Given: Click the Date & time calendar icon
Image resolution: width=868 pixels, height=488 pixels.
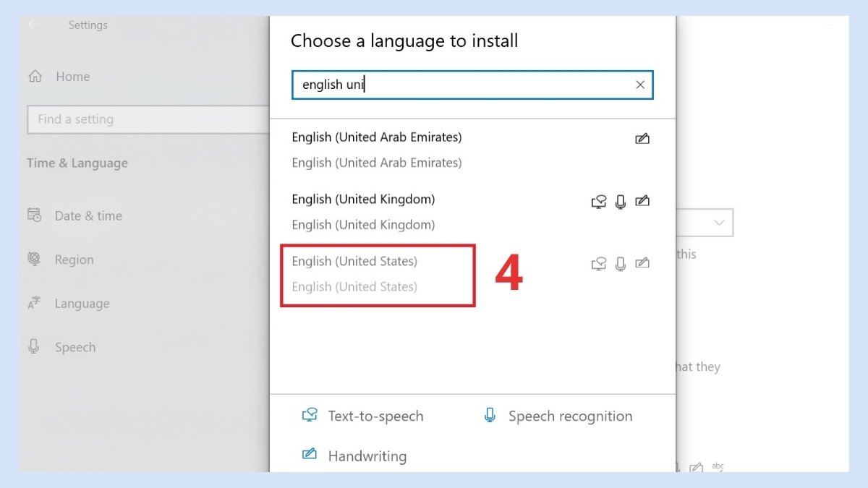Looking at the screenshot, I should [34, 215].
